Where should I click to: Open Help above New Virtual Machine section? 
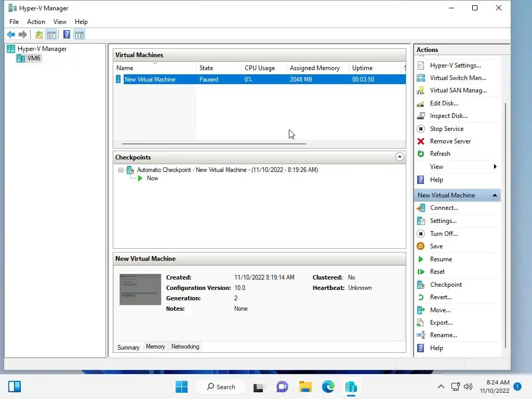coord(436,179)
